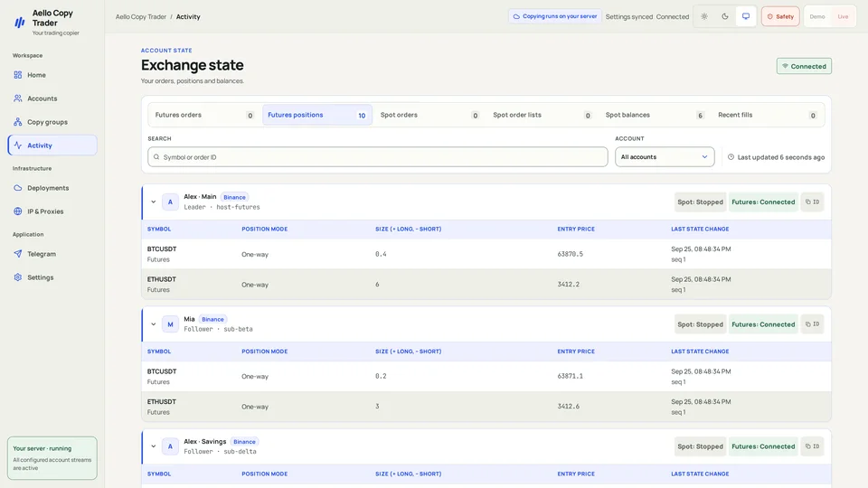The height and width of the screenshot is (488, 868).
Task: Select Activity in the sidebar
Action: coord(52,145)
